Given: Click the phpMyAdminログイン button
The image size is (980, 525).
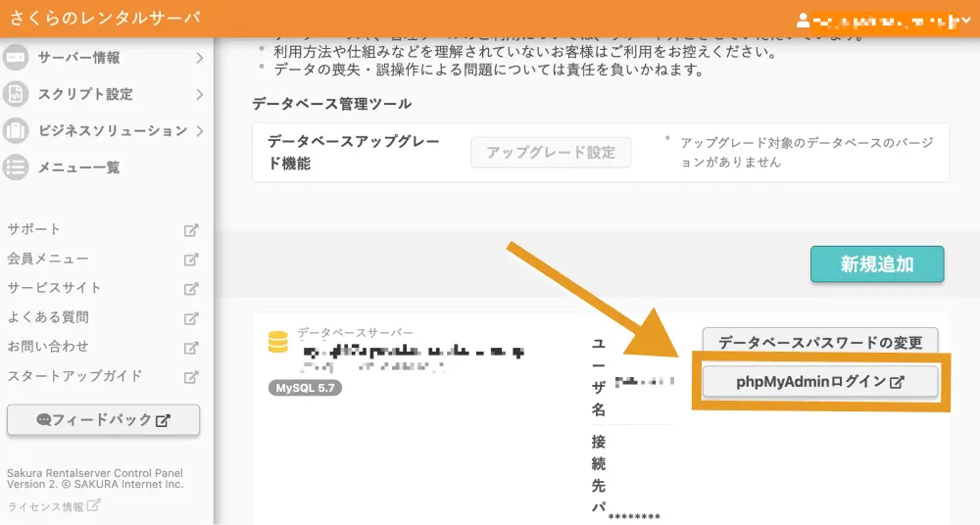Looking at the screenshot, I should pyautogui.click(x=820, y=382).
